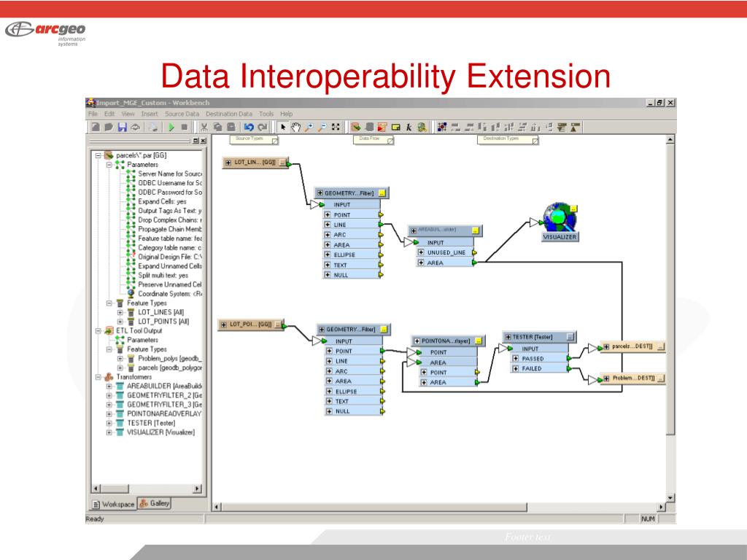
Task: Open the Destination Data menu
Action: [228, 114]
